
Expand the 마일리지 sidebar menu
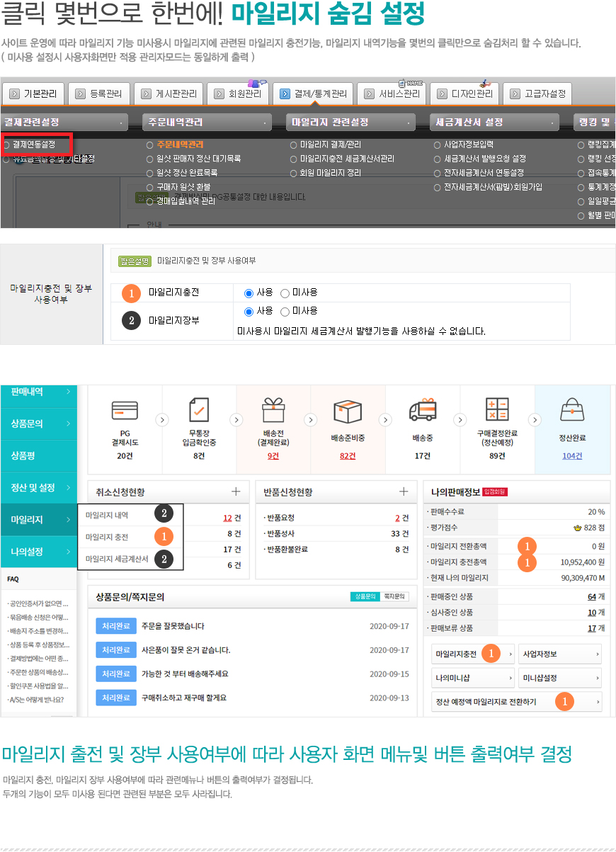pos(38,520)
